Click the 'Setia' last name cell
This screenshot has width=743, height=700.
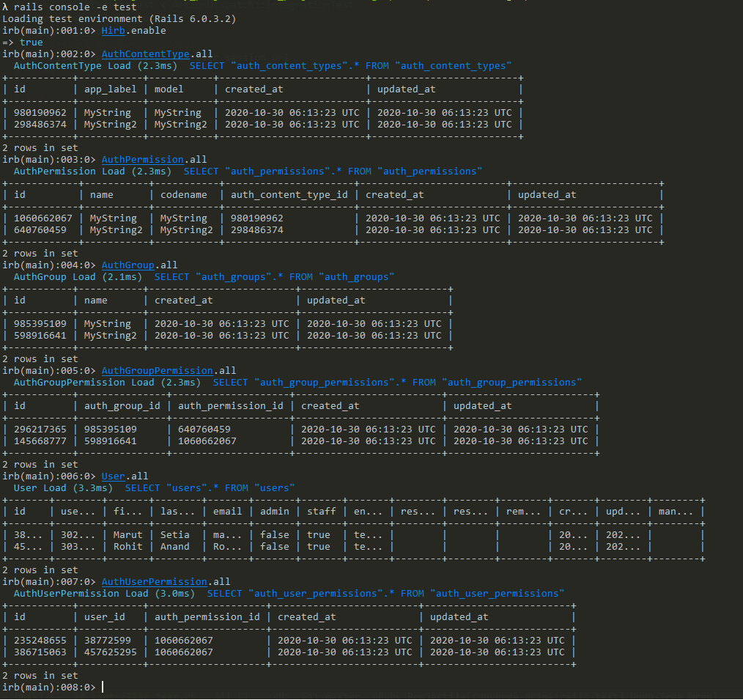[175, 535]
